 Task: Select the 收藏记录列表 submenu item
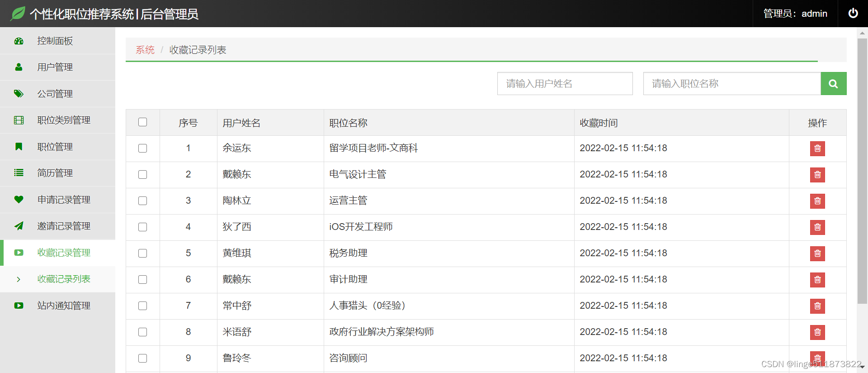[x=57, y=279]
